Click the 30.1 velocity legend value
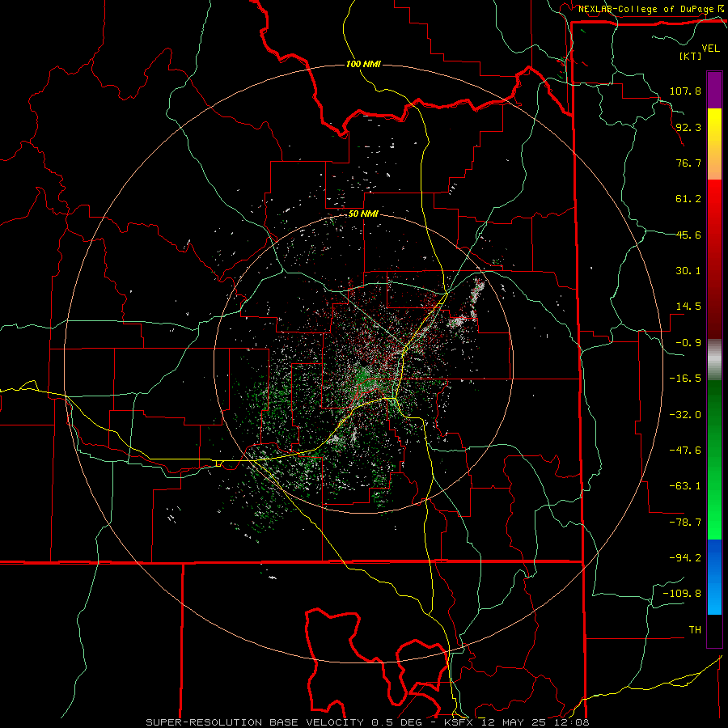Image resolution: width=728 pixels, height=728 pixels. click(688, 271)
